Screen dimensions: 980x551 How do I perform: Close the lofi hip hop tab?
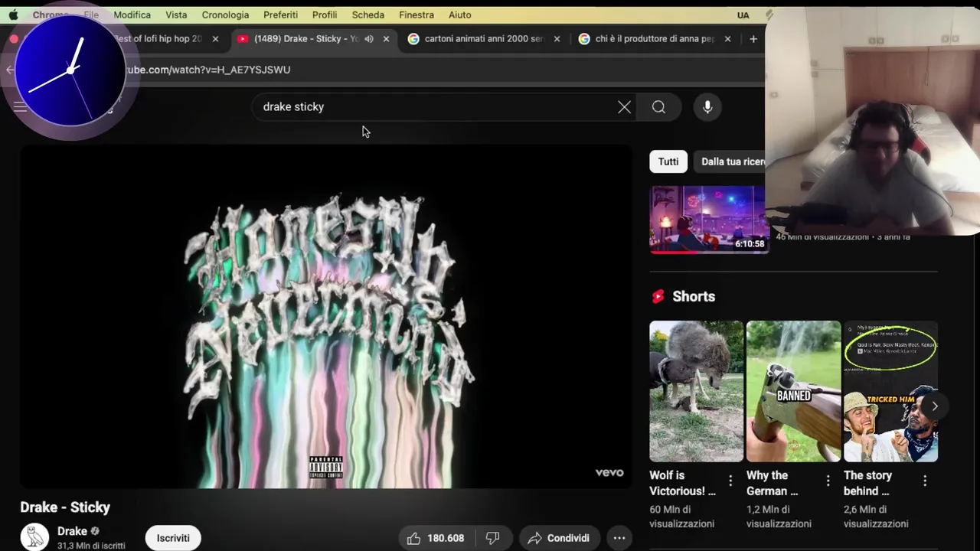click(x=215, y=38)
